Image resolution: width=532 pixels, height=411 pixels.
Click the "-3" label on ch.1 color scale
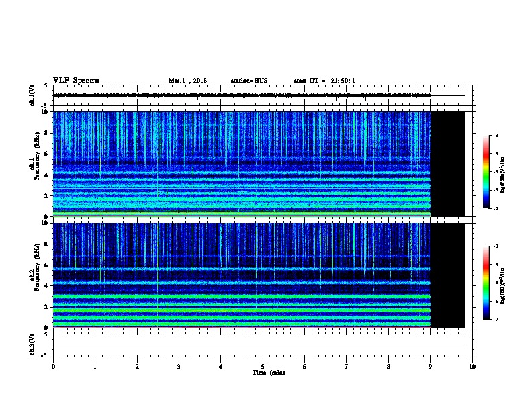coord(495,135)
